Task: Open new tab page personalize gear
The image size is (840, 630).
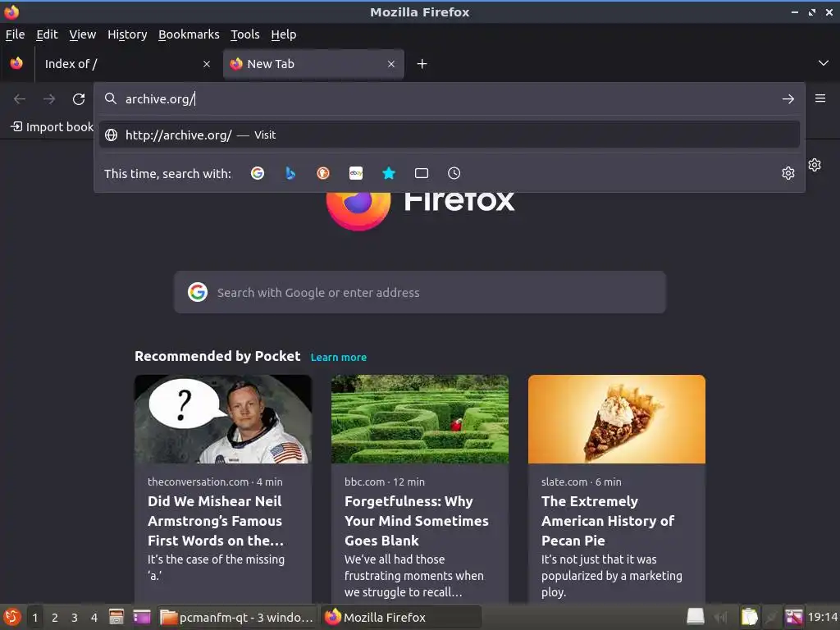Action: 815,164
